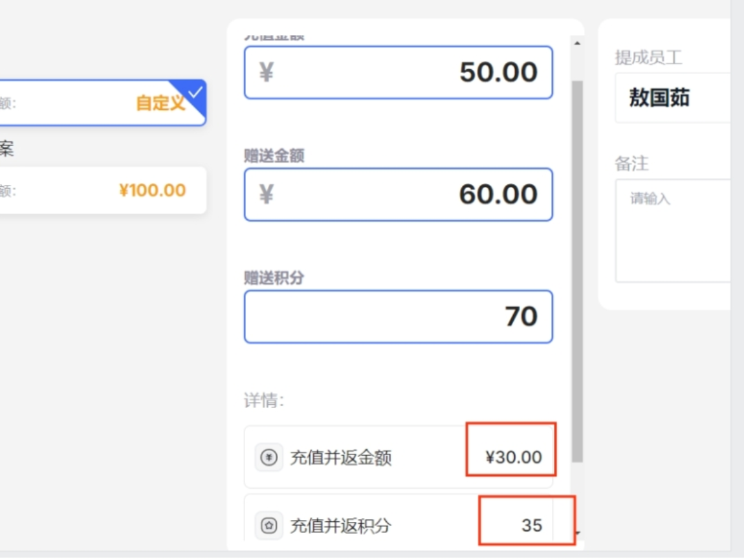Focus the 备注 remarks text area
744x560 pixels.
[673, 231]
